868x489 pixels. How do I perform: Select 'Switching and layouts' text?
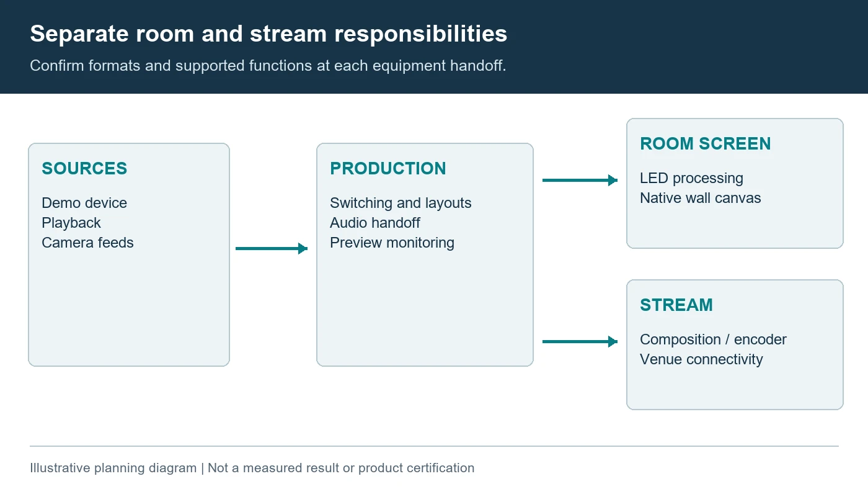[401, 203]
